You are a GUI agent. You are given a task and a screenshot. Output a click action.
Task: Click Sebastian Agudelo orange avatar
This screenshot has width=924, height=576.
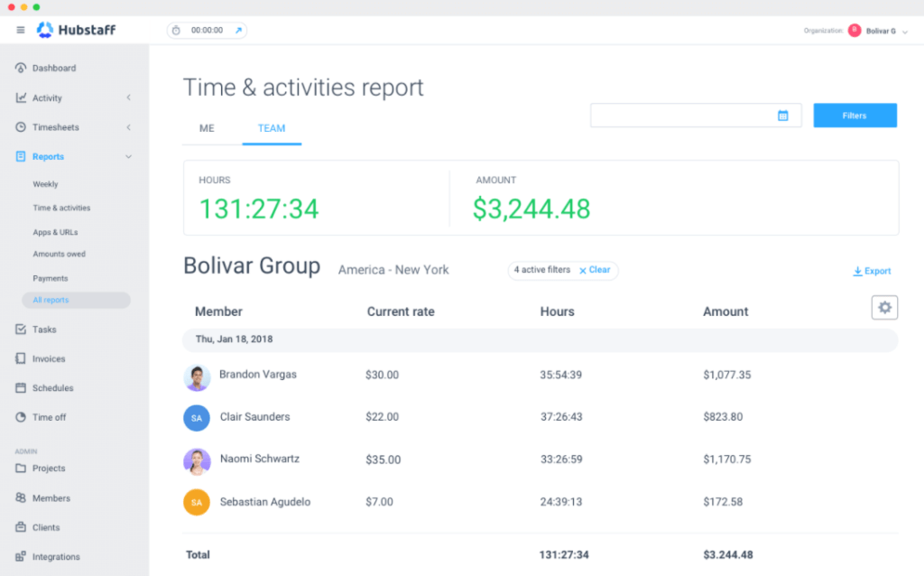[197, 502]
